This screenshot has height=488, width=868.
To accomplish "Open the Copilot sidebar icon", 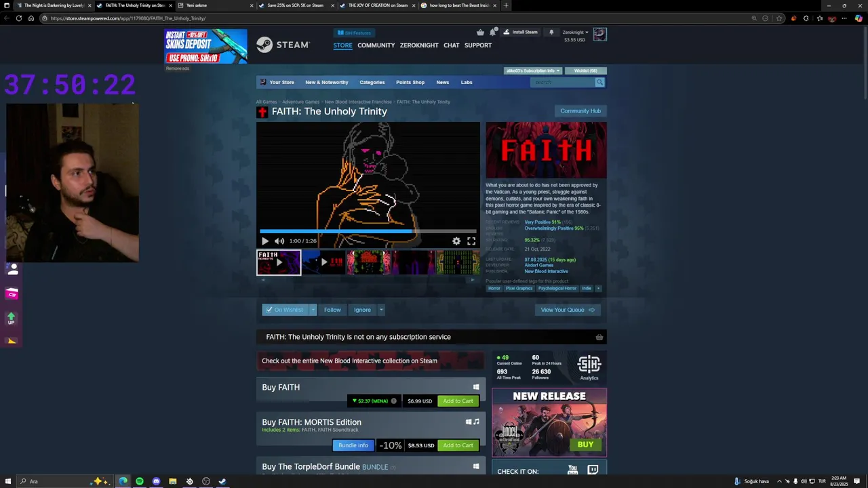I will pyautogui.click(x=859, y=18).
